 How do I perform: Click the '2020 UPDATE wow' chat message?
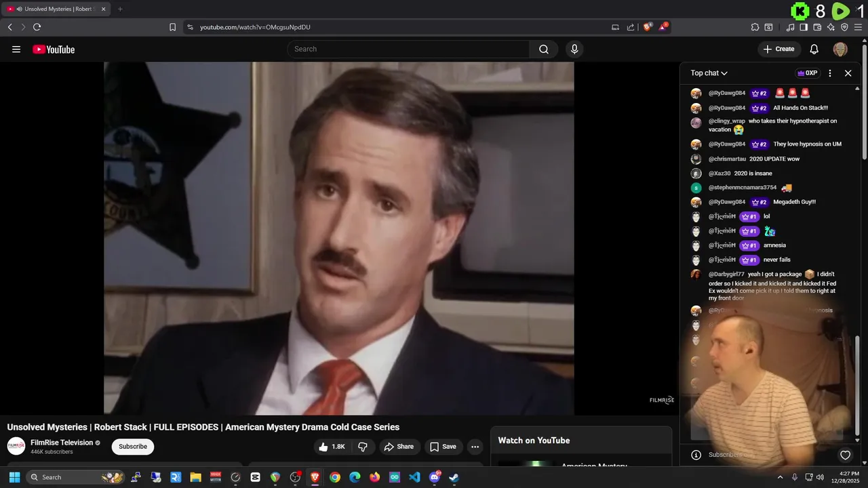pyautogui.click(x=774, y=159)
